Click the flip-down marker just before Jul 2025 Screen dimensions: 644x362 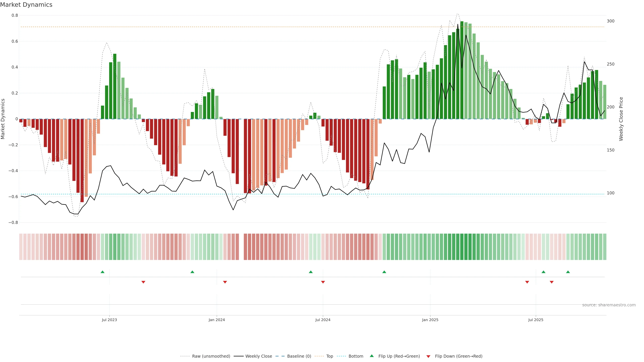(527, 282)
